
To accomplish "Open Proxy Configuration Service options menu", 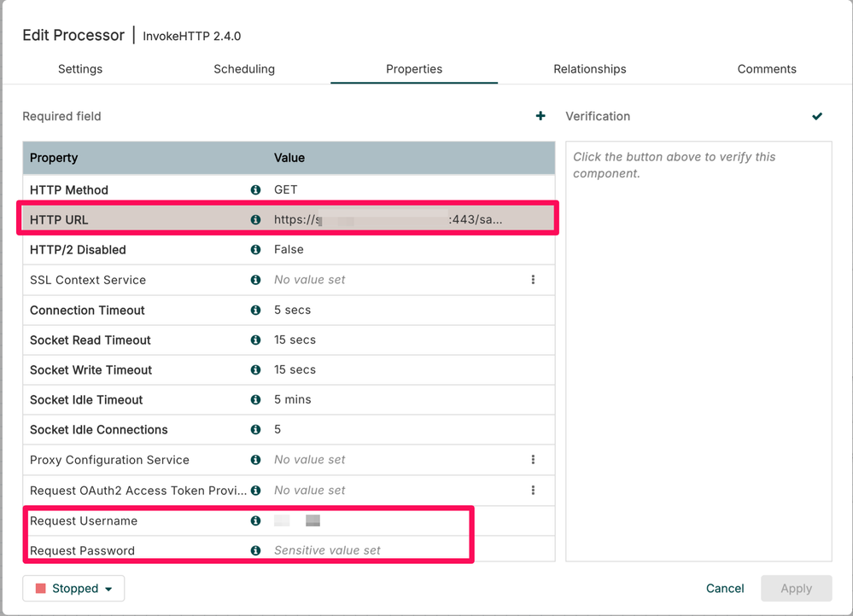I will tap(533, 460).
